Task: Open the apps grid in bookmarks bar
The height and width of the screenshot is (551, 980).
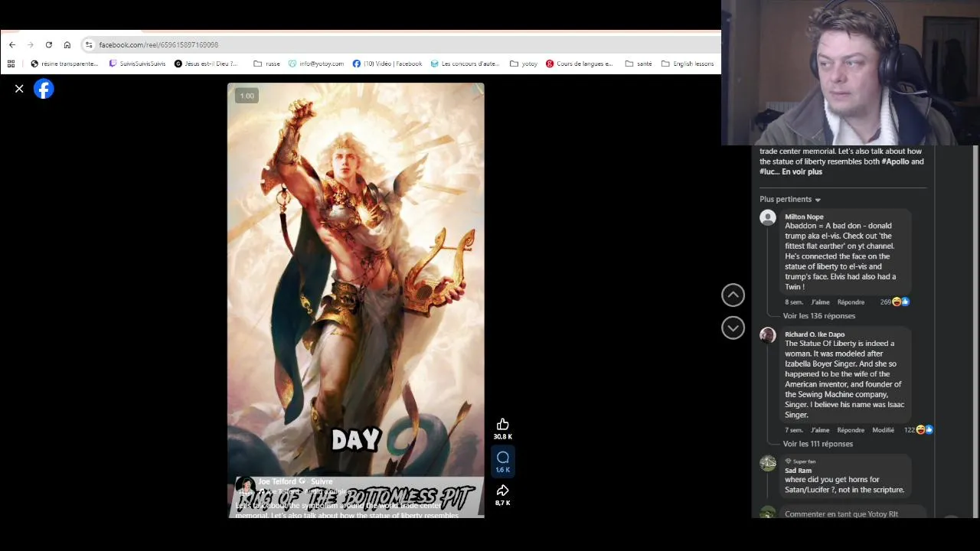Action: (x=11, y=64)
